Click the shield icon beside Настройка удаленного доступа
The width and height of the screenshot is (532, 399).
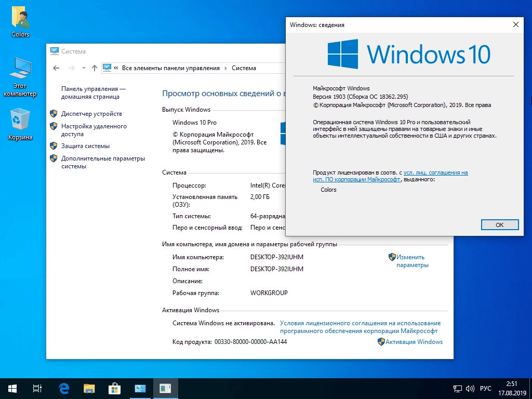pyautogui.click(x=54, y=126)
